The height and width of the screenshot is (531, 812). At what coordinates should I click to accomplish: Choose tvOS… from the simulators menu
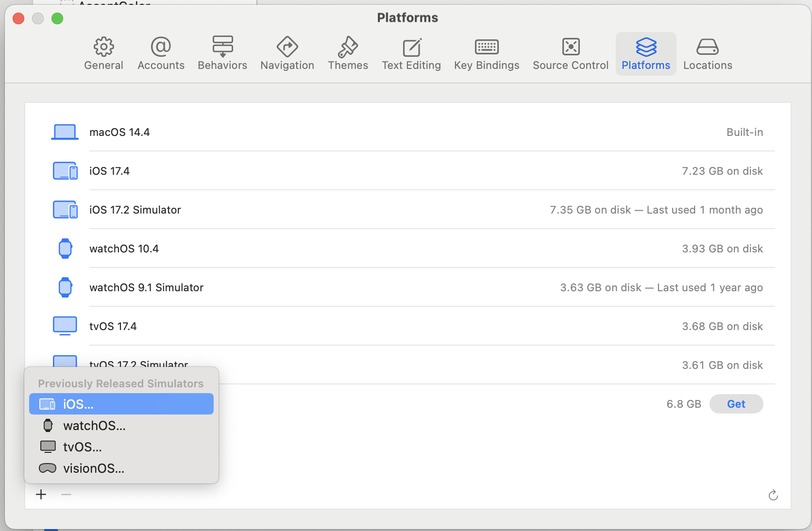click(121, 447)
